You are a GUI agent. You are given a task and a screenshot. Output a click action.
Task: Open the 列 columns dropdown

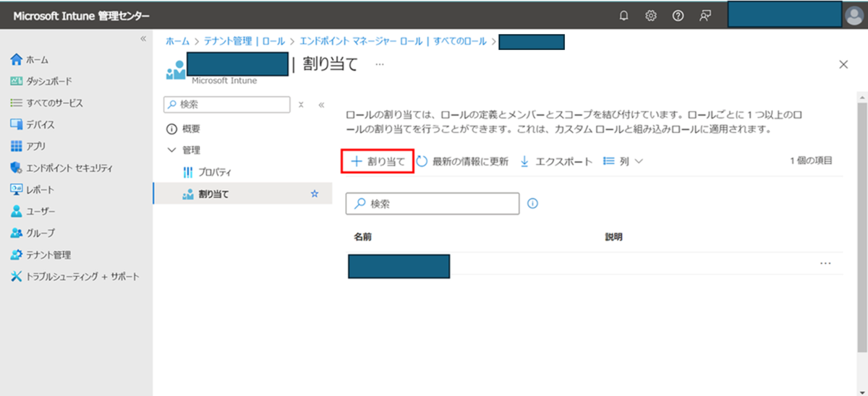click(623, 161)
